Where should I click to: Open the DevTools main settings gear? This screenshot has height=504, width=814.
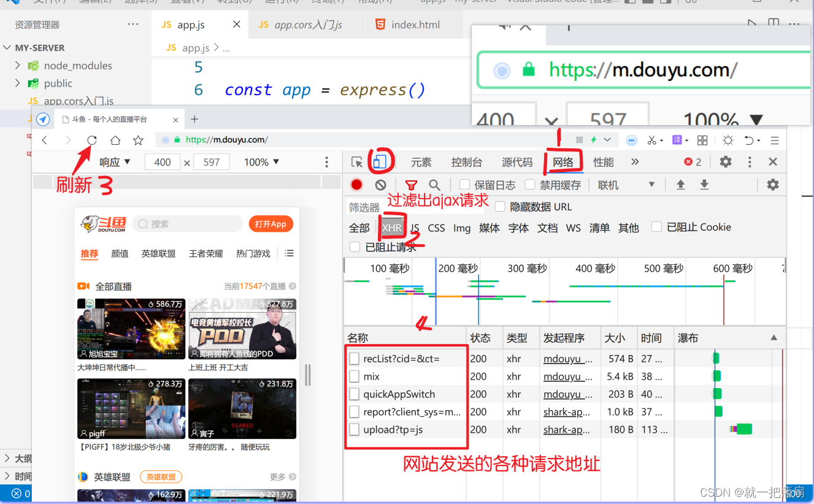[726, 162]
